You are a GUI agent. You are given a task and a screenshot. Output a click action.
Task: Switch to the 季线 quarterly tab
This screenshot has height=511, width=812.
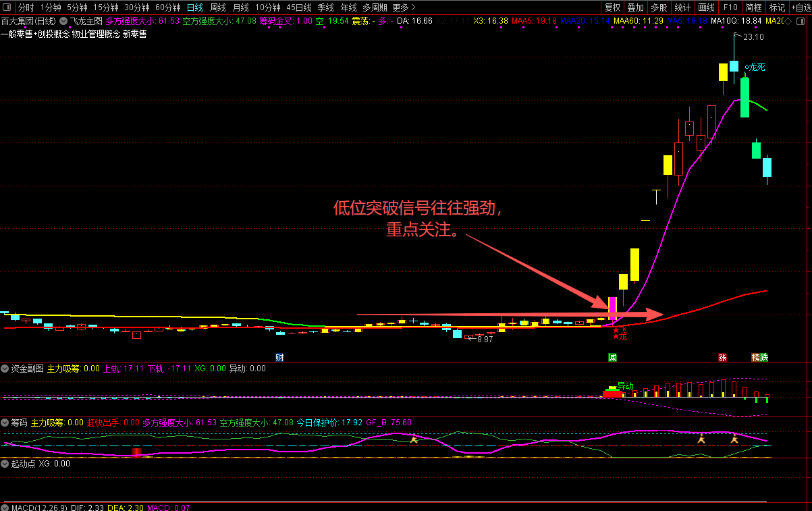325,7
